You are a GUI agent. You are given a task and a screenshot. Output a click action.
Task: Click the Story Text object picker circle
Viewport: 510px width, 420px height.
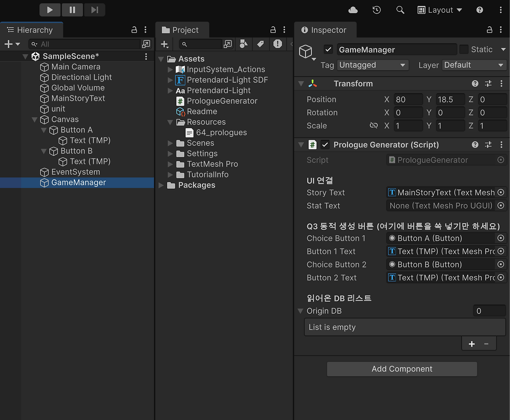[x=500, y=192]
